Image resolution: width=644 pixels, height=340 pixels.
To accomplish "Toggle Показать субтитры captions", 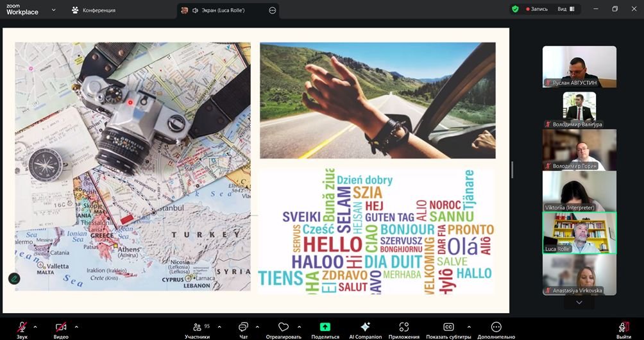I will 448,327.
